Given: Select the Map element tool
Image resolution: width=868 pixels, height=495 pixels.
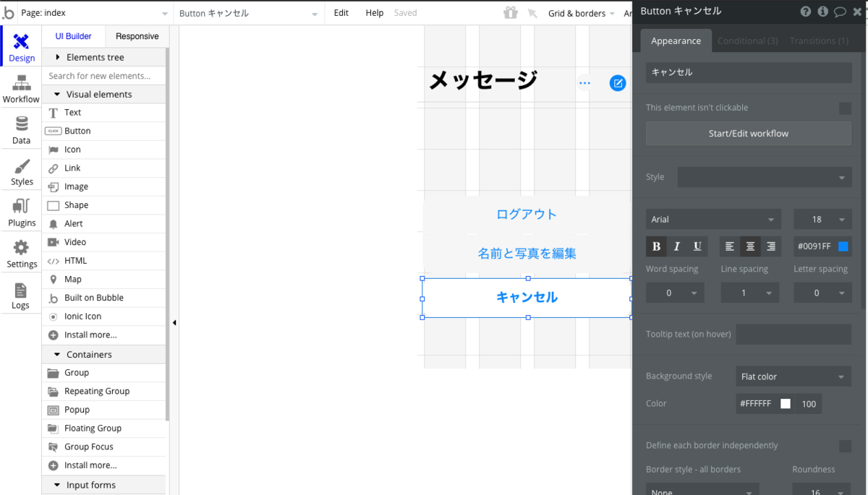Looking at the screenshot, I should click(x=104, y=279).
